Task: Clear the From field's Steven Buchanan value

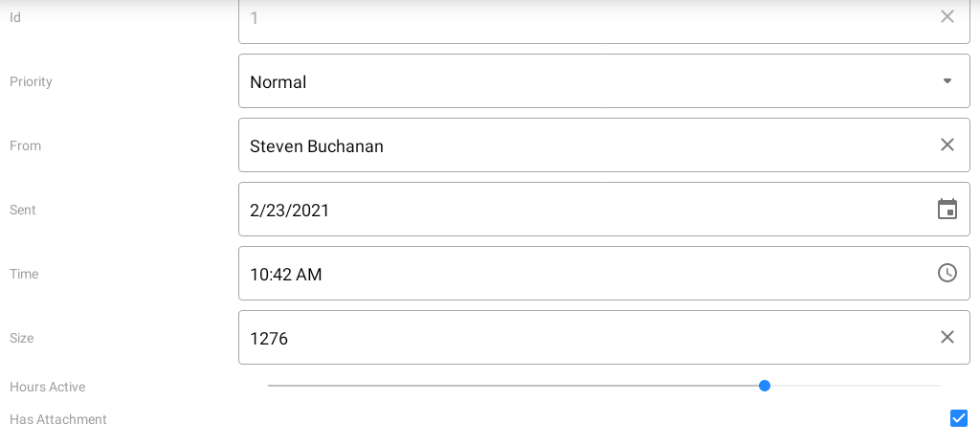Action: pyautogui.click(x=947, y=145)
